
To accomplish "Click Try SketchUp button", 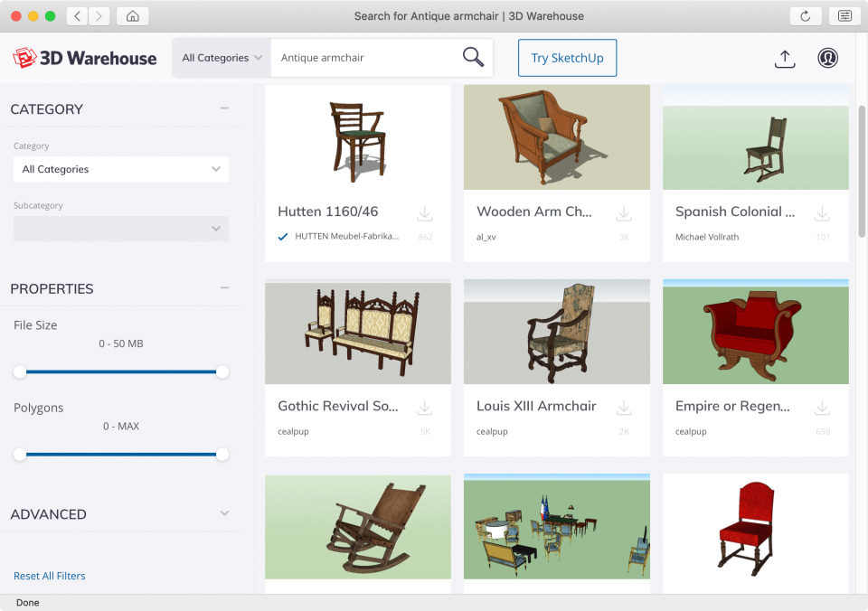I will pos(568,58).
